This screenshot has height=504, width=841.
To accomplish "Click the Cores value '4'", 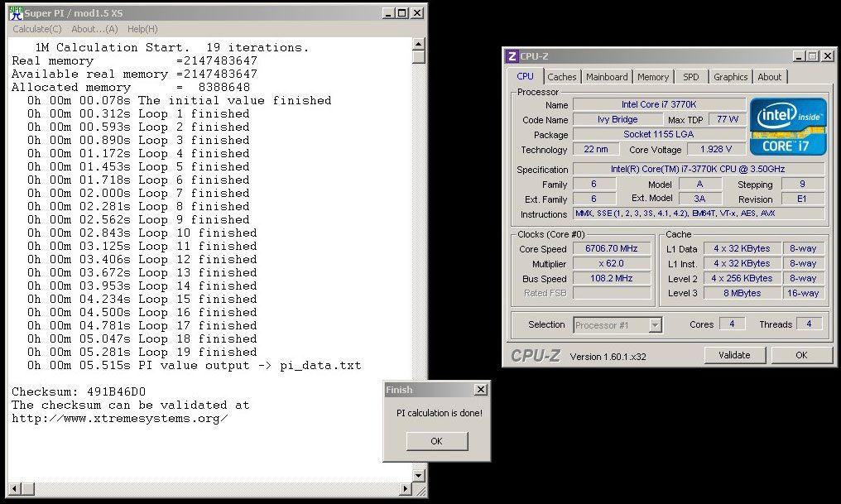I will (732, 324).
